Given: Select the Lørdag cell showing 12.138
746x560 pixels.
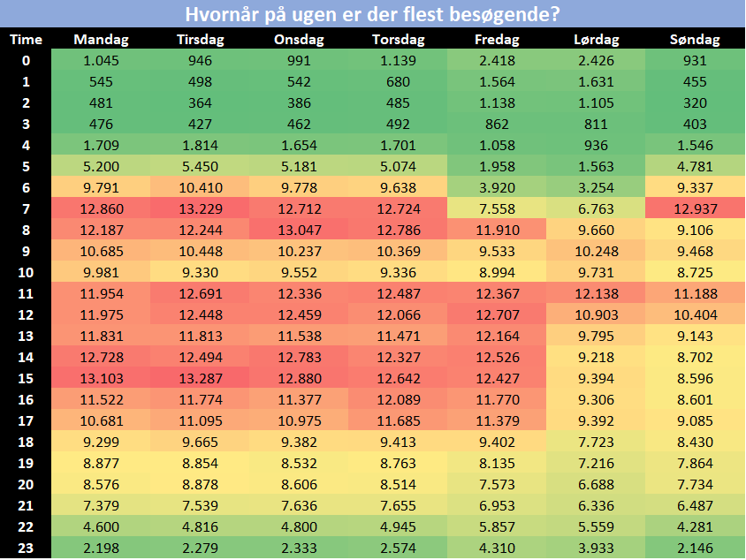Looking at the screenshot, I should [x=596, y=293].
